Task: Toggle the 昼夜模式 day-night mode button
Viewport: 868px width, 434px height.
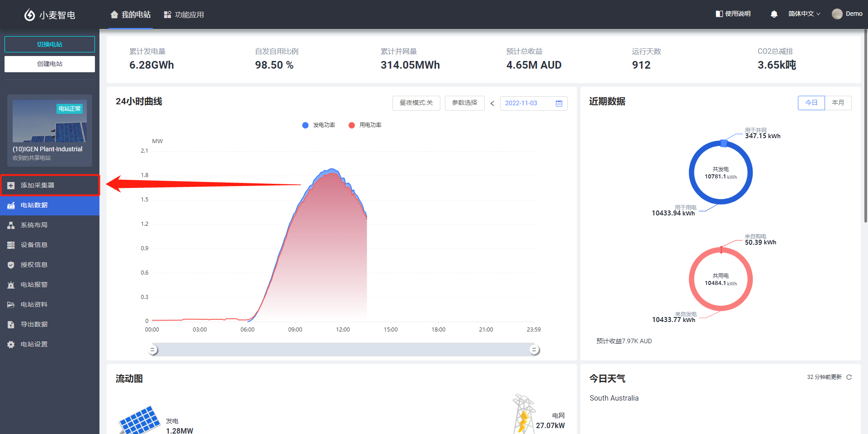Action: (x=416, y=103)
